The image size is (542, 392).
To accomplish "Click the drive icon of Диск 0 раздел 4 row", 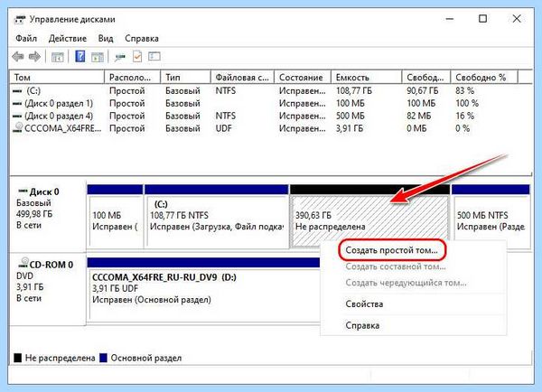I will pyautogui.click(x=17, y=117).
